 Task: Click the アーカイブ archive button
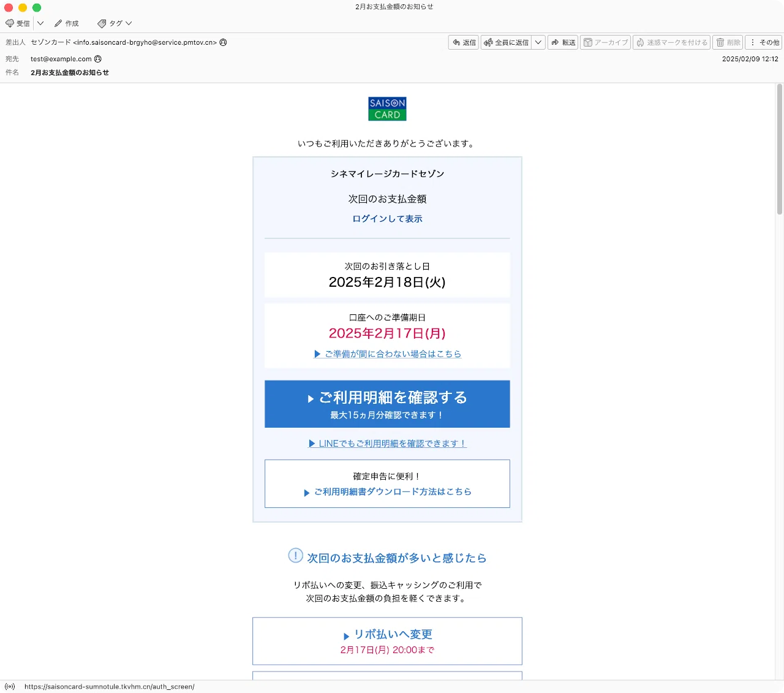(605, 42)
